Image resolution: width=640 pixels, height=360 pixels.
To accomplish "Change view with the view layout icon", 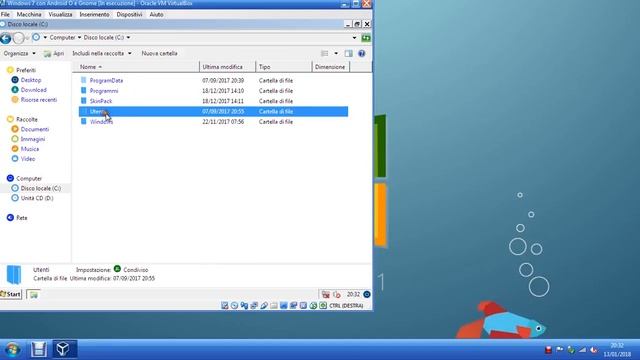I will 324,53.
